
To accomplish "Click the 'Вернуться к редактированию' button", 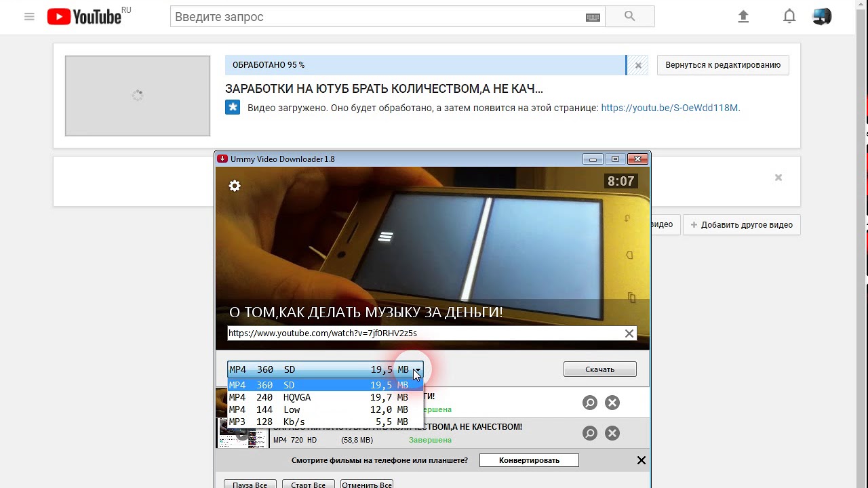I will pos(723,65).
